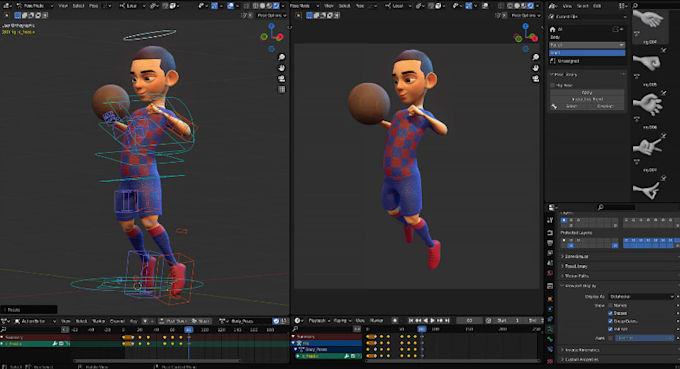Open the Action Editor editor type icon
The height and width of the screenshot is (369, 680).
coord(6,321)
